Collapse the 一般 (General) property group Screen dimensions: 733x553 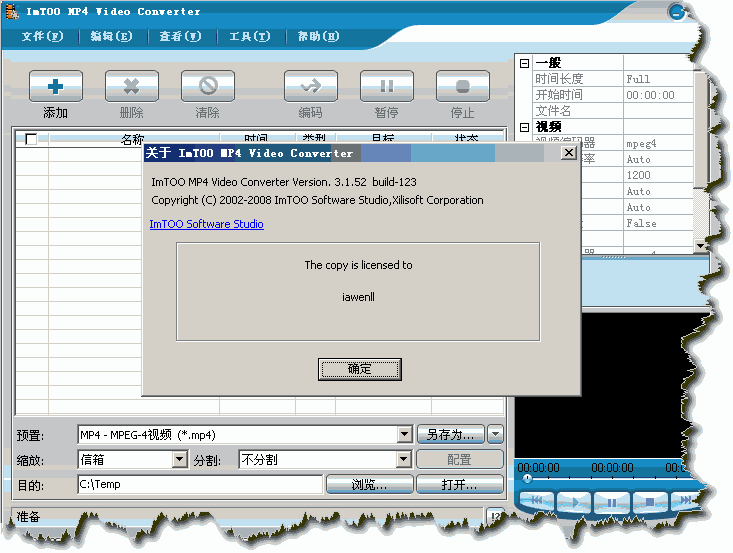tap(525, 63)
